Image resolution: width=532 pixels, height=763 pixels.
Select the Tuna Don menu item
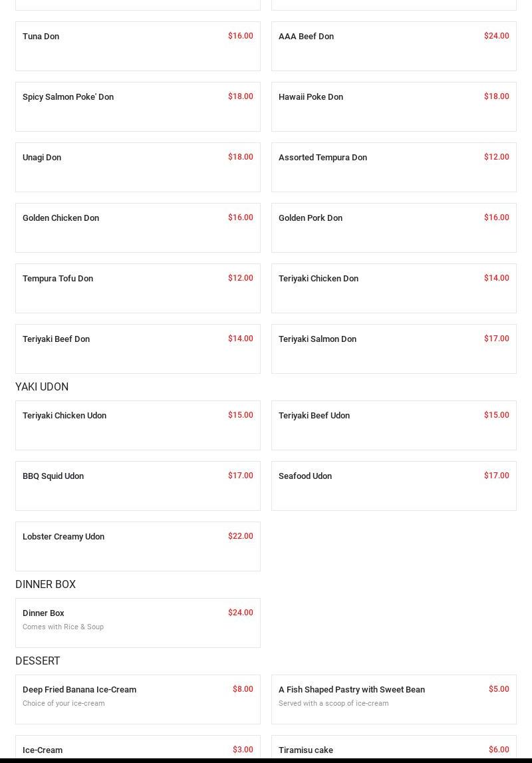[x=138, y=46]
